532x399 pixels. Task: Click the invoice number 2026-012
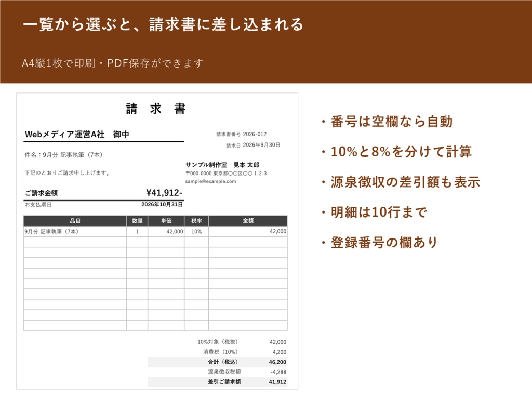coord(255,134)
